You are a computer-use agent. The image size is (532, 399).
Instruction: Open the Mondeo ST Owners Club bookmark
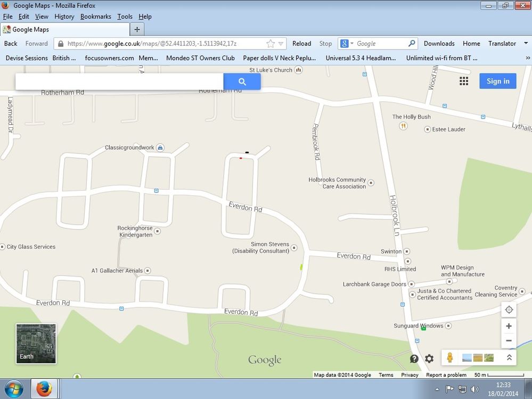200,58
